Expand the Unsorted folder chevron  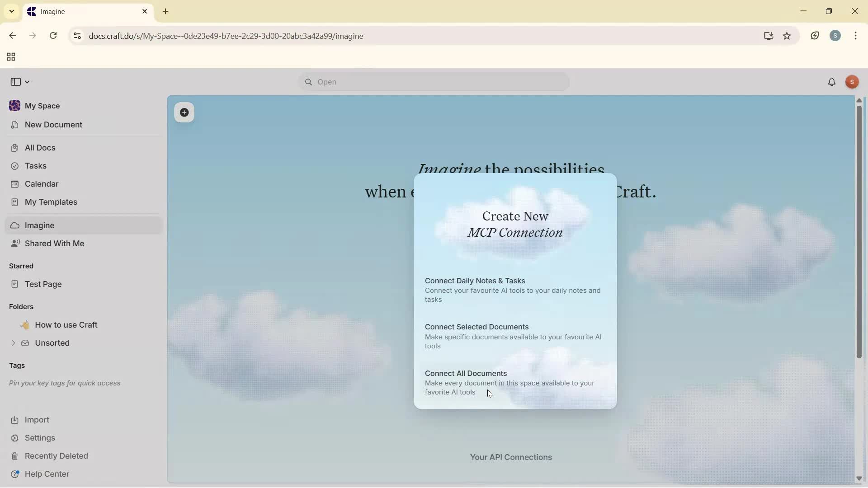click(x=13, y=343)
